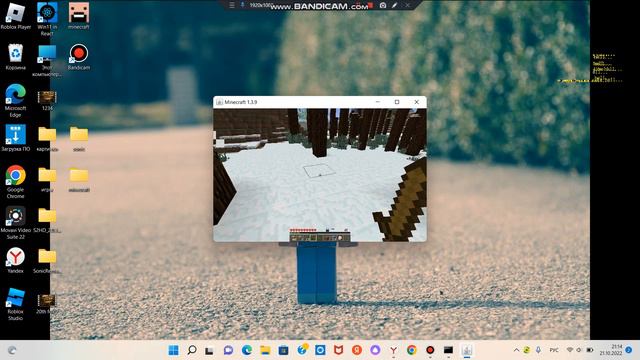Screen dimensions: 640x360
Task: Open Yandex Browser Y icon on taskbar
Action: click(x=393, y=350)
